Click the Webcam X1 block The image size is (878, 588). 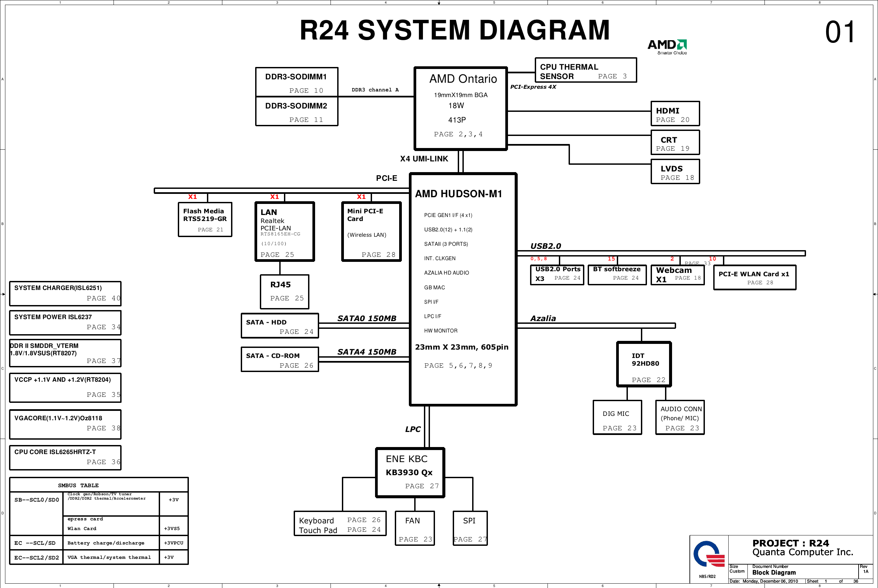677,275
